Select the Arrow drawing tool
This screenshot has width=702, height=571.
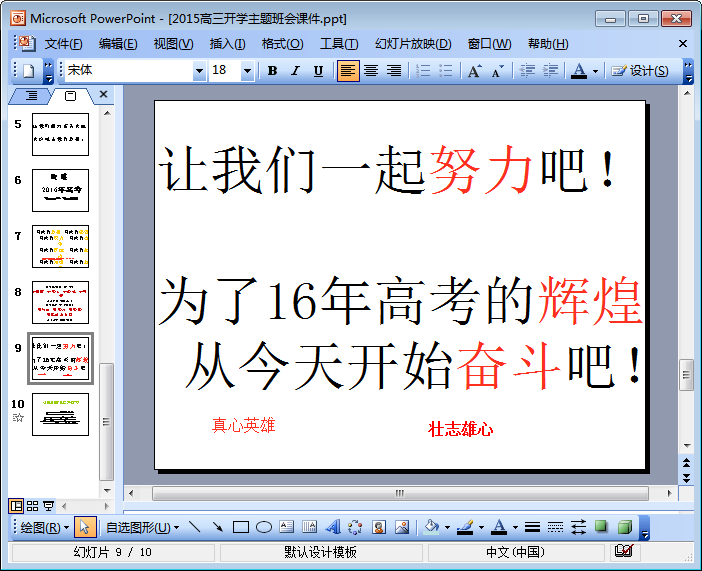click(218, 527)
